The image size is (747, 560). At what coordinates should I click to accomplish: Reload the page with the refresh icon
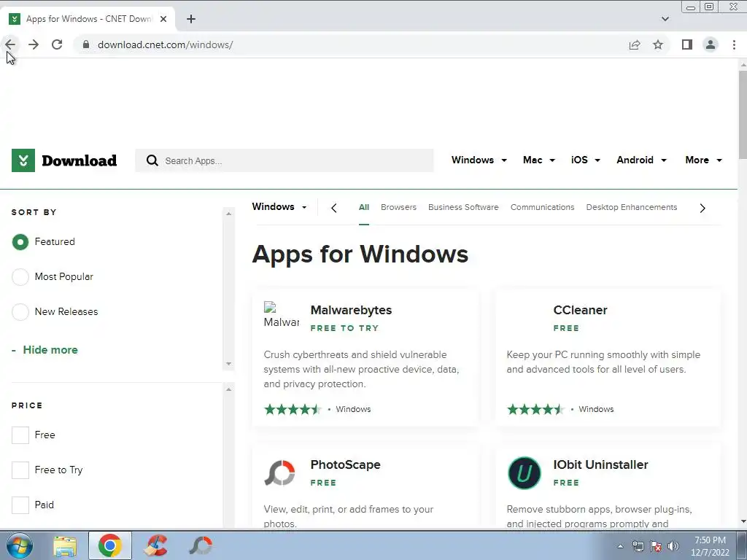[57, 44]
